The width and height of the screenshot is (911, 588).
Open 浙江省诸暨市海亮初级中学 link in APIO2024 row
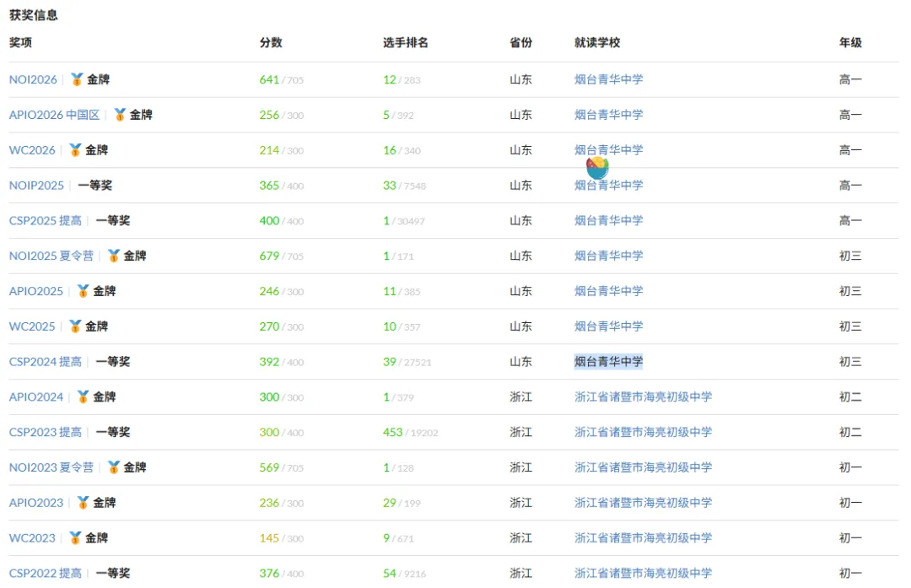pyautogui.click(x=643, y=396)
